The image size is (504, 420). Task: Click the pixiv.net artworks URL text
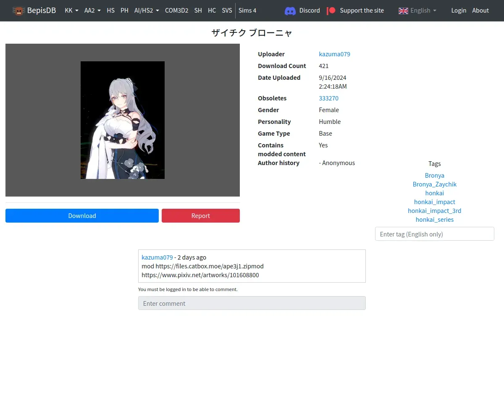point(200,275)
